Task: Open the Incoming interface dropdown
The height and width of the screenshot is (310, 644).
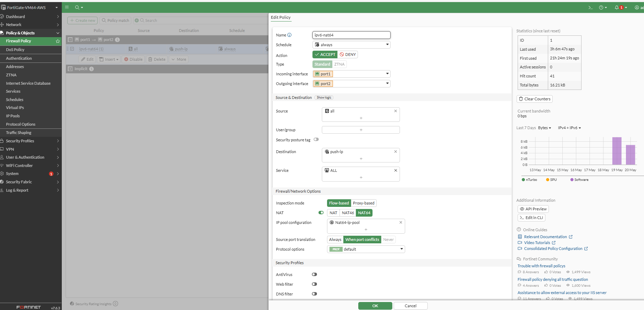Action: point(351,74)
